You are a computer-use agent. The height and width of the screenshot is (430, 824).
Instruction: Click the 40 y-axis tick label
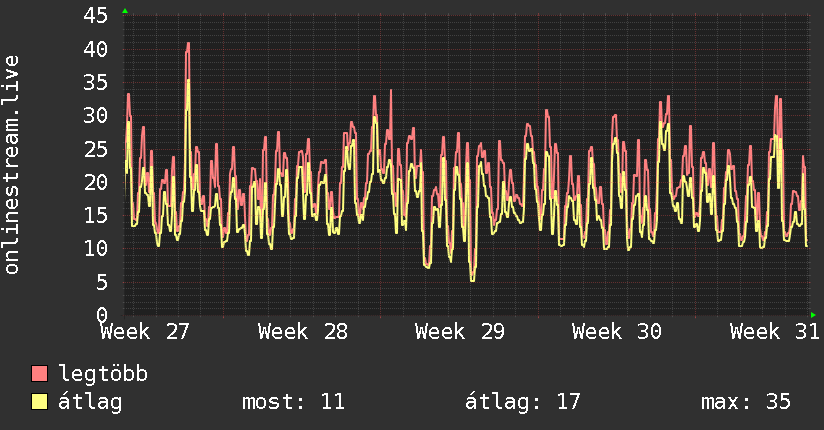point(95,49)
